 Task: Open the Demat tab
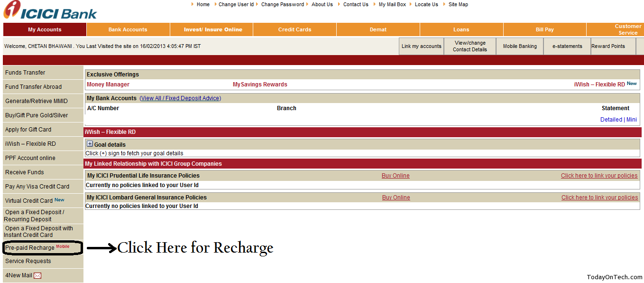378,29
